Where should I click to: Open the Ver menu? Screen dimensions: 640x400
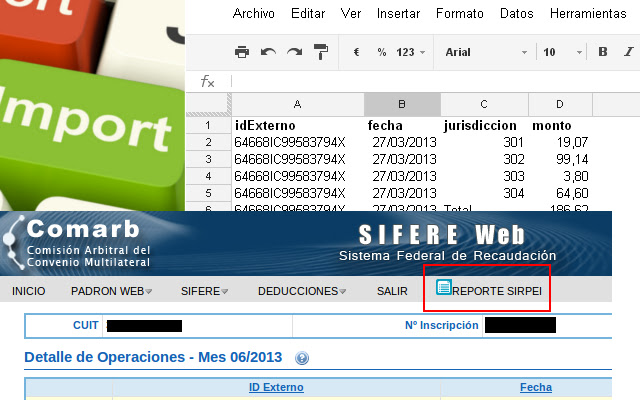coord(351,13)
